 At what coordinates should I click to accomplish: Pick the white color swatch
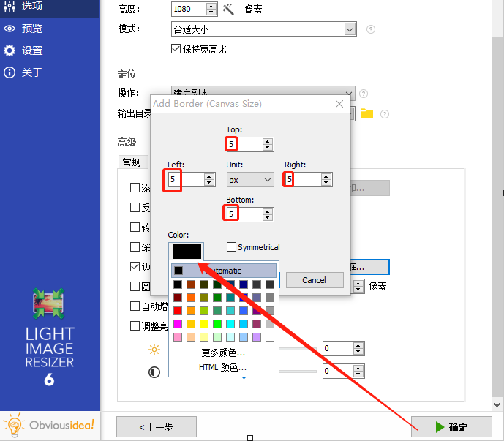point(270,337)
